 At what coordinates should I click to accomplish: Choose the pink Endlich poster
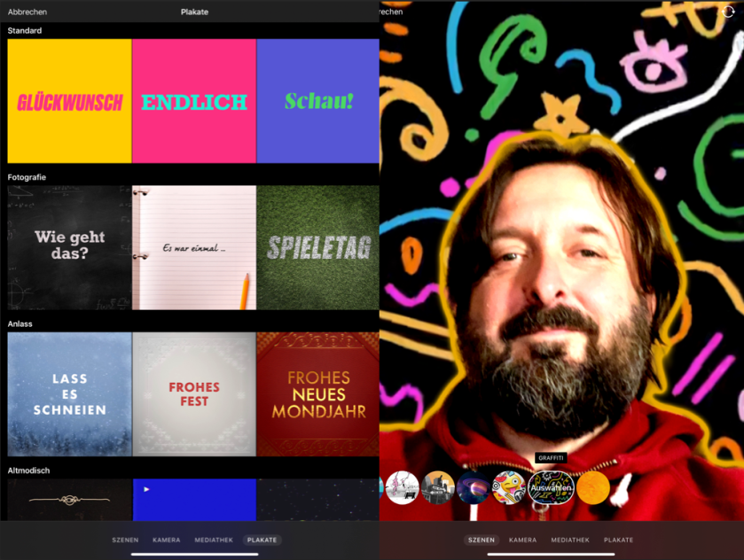tap(194, 101)
